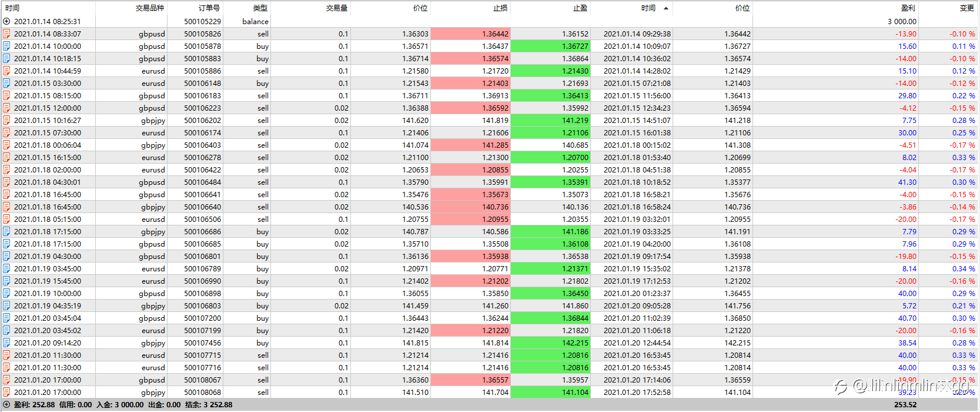Sort by the 交易品种 column header
This screenshot has height=412, width=980.
150,8
